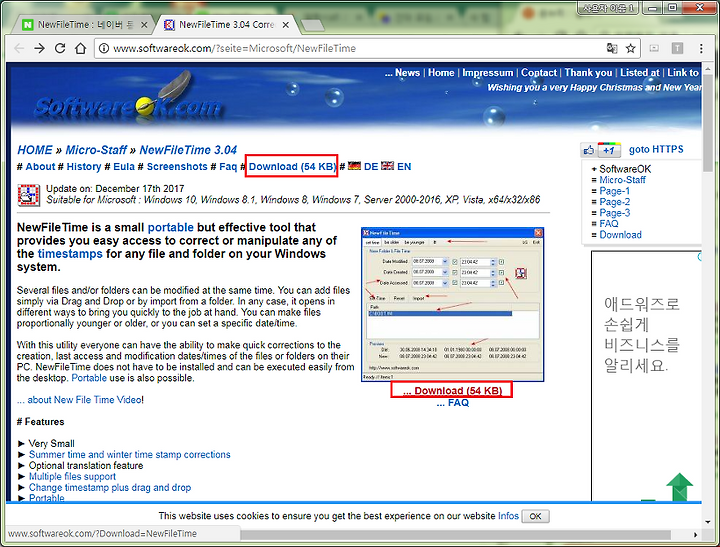Screen dimensions: 720x547
Task: Open the News link in the header
Action: (x=407, y=73)
